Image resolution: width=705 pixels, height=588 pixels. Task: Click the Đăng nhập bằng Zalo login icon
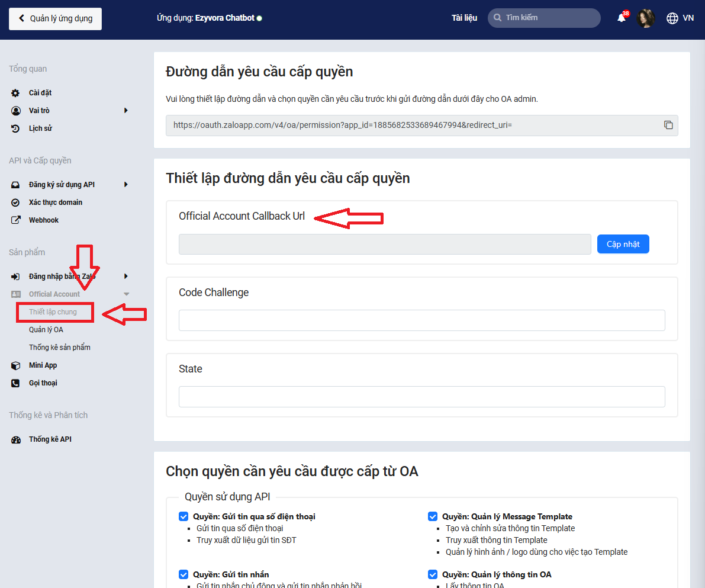tap(15, 276)
